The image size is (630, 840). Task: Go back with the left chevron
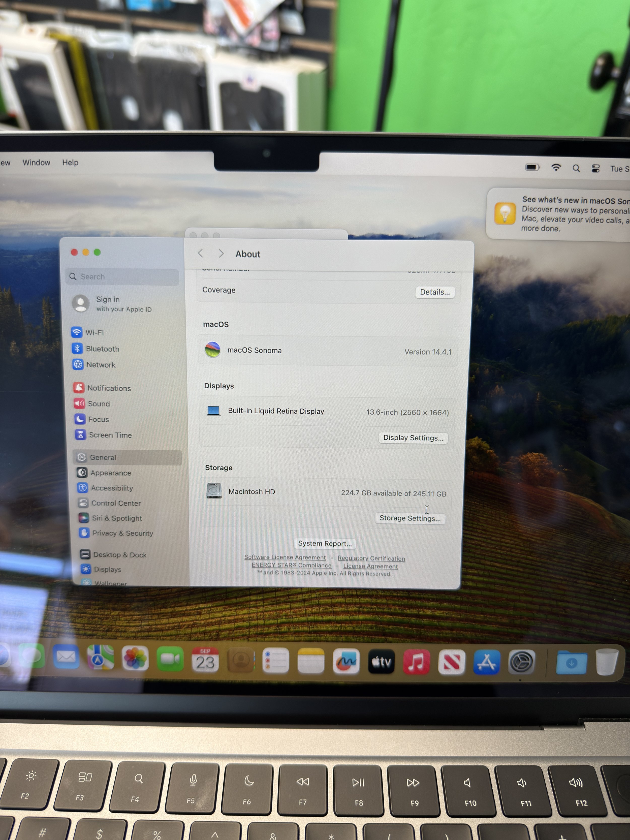[x=201, y=253]
